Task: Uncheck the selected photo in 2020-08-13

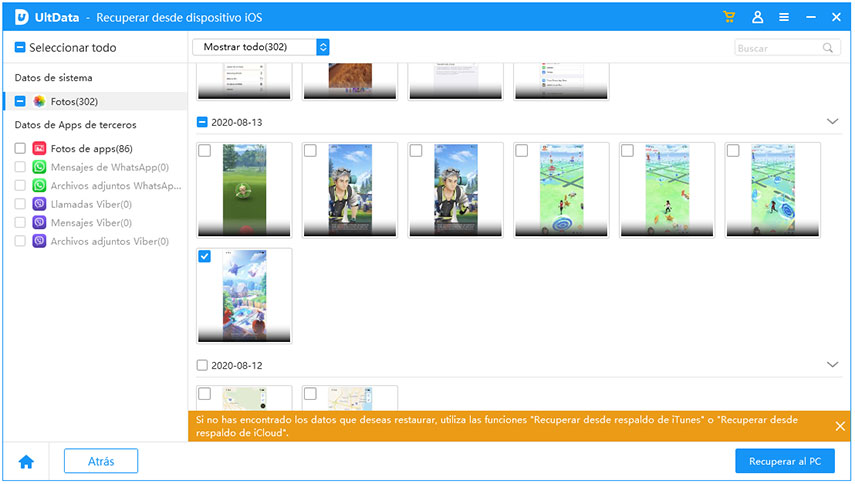Action: 205,257
